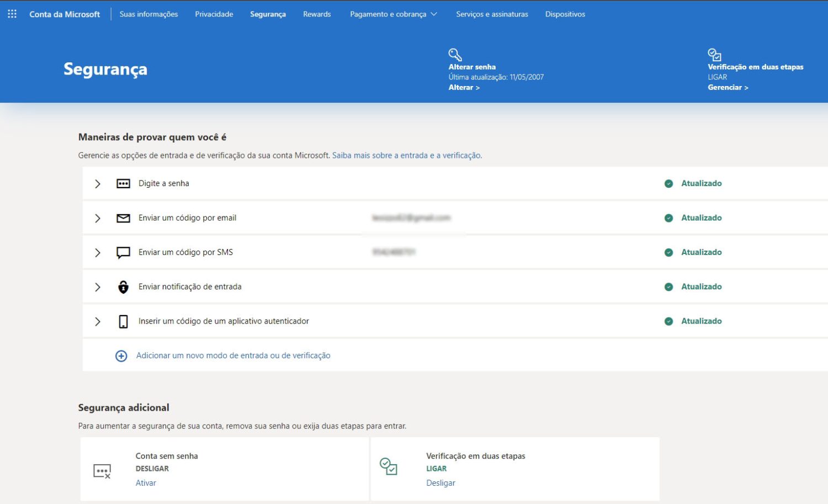Open the Rewards tab
This screenshot has width=828, height=504.
tap(317, 14)
